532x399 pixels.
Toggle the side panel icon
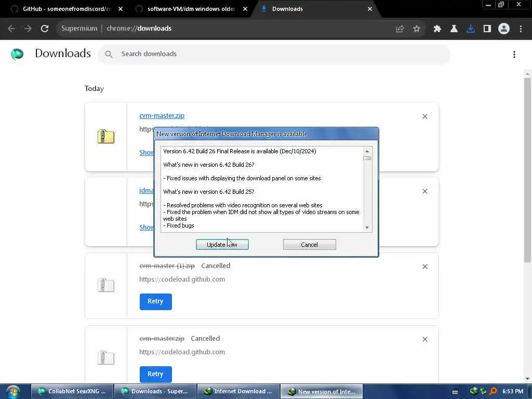coord(487,29)
